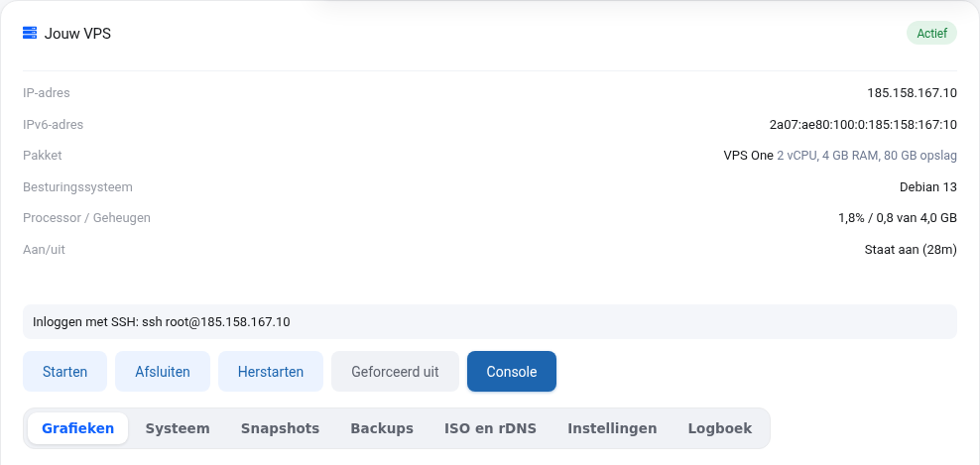Click the IP address 185.158.167.10 value

[912, 93]
